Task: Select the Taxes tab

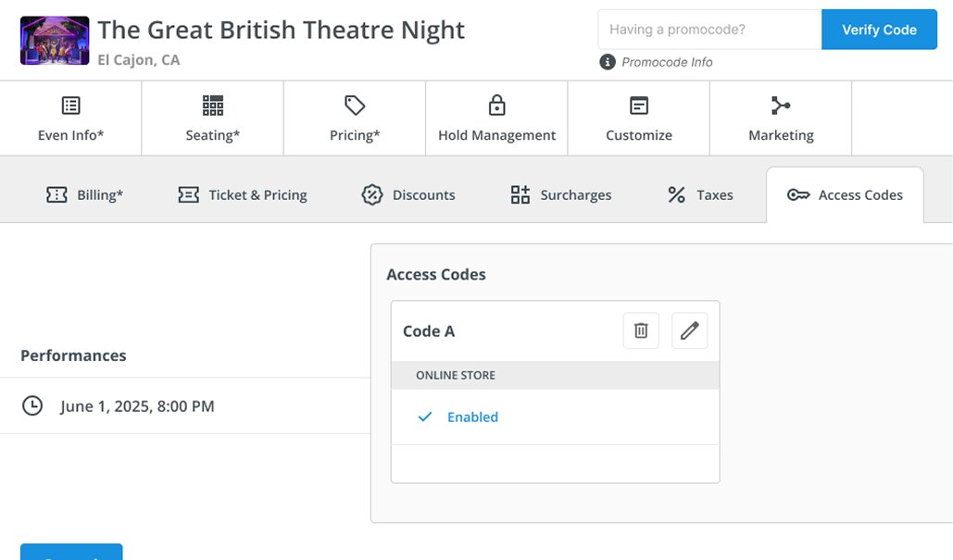Action: click(x=698, y=194)
